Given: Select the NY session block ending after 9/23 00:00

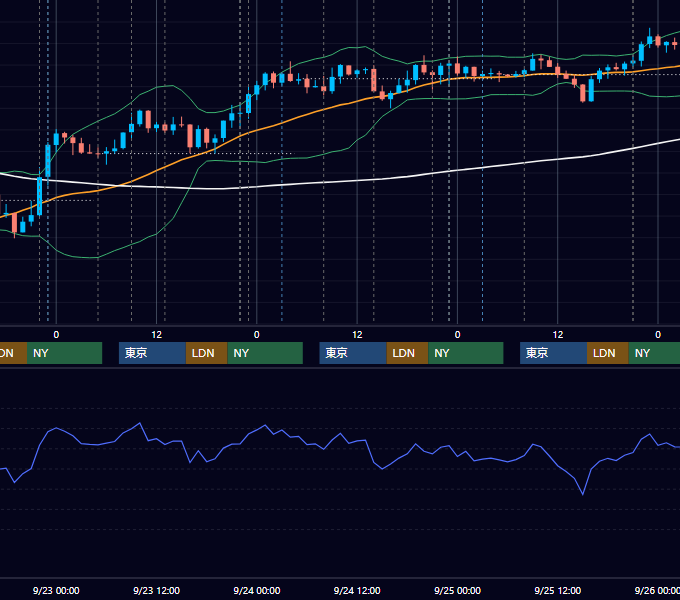Looking at the screenshot, I should tap(65, 353).
